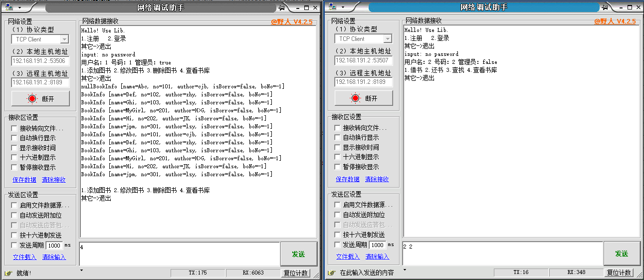Click remote host address field, right window

[x=364, y=82]
